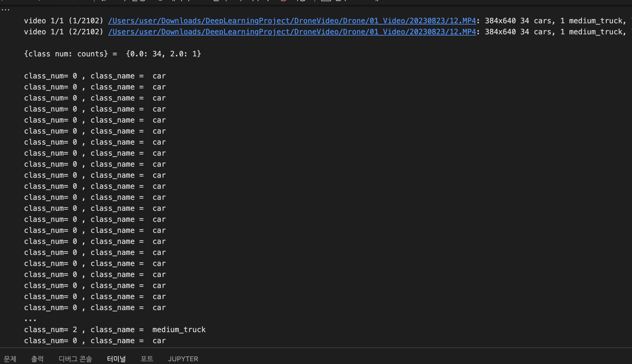The image size is (632, 364).
Task: Click the split editor icon near the top right
Action: [x=326, y=1]
